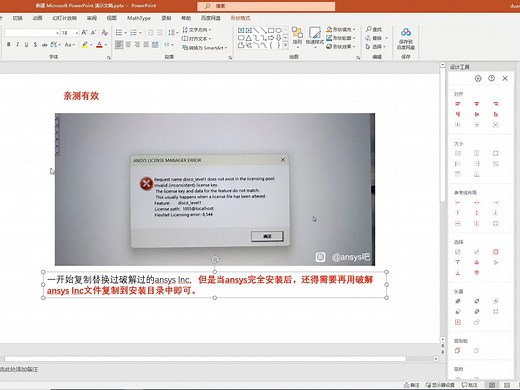Open 对齐文本 align text dropdown

(196, 39)
